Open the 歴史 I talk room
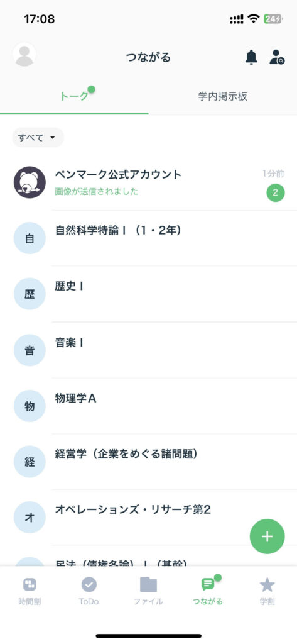The width and height of the screenshot is (297, 644). [148, 294]
